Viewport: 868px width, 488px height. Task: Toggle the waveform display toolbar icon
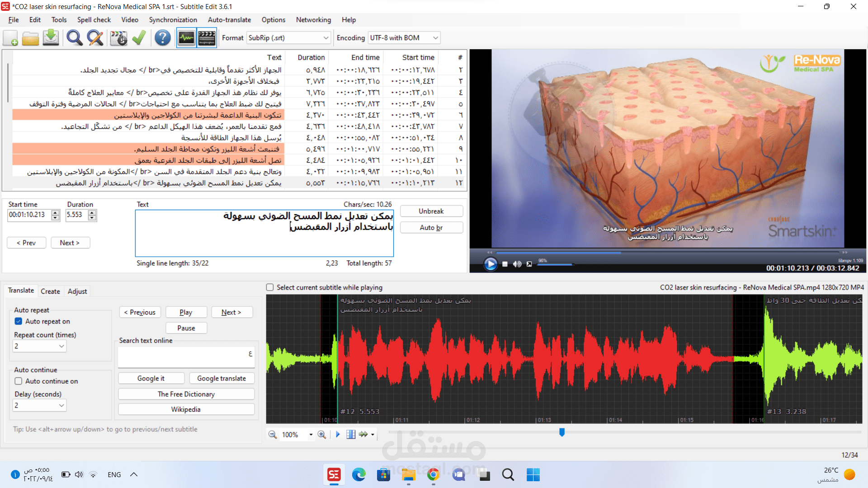pyautogui.click(x=186, y=38)
